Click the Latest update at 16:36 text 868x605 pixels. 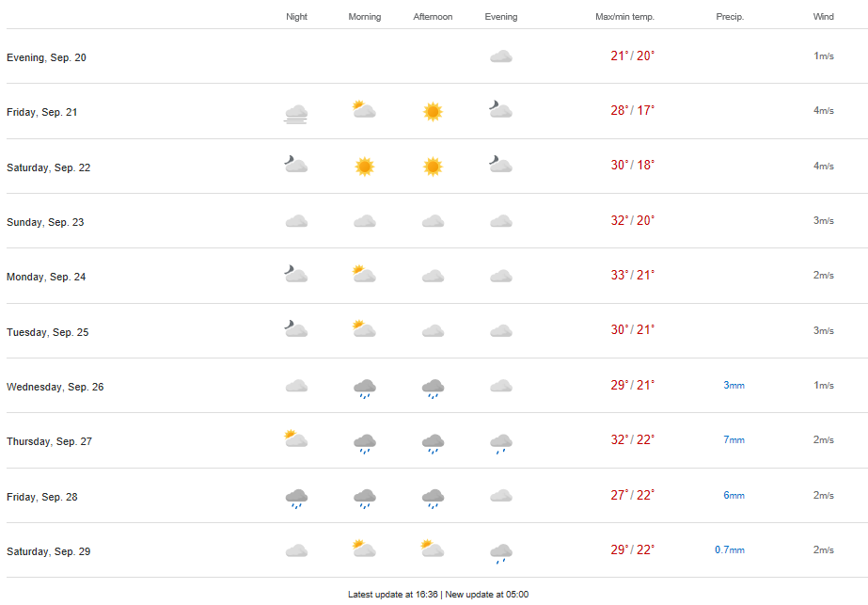pyautogui.click(x=392, y=595)
